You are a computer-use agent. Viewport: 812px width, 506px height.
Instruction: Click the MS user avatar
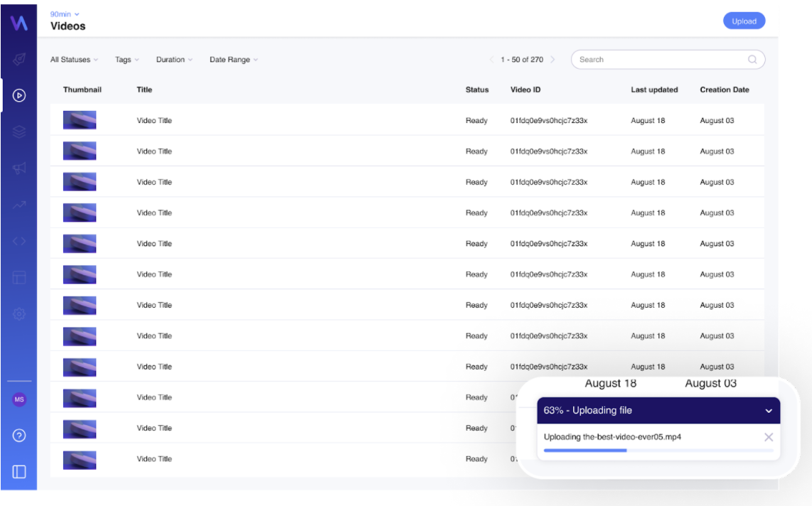click(19, 399)
